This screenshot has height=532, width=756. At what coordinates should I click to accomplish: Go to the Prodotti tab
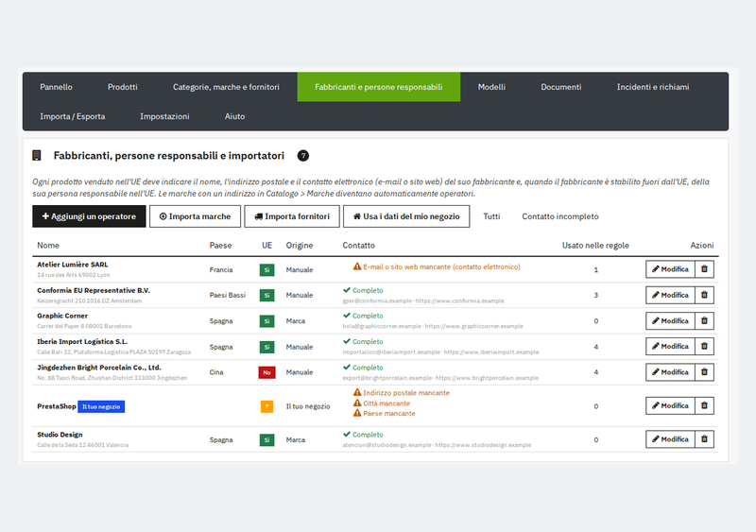coord(123,87)
